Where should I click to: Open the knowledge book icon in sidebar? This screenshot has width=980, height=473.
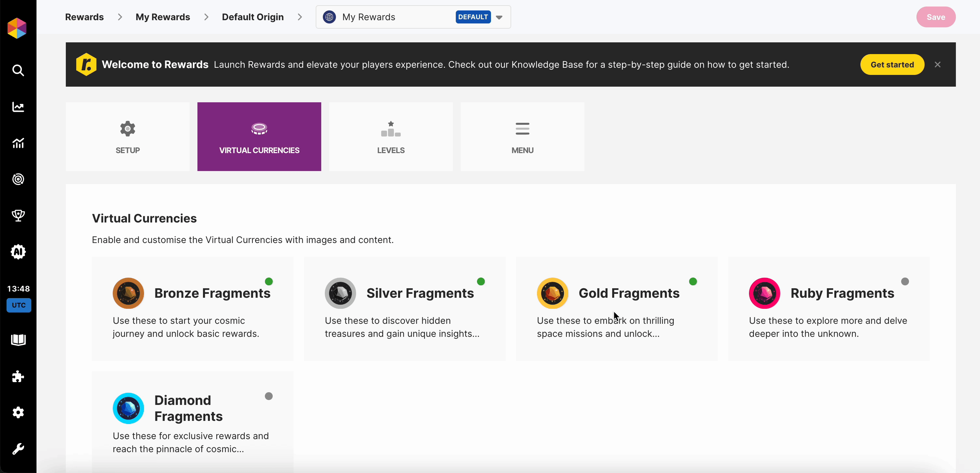(x=18, y=340)
